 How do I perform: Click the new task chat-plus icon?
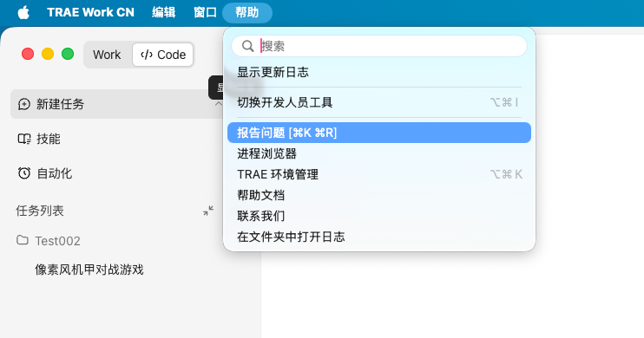pyautogui.click(x=23, y=104)
